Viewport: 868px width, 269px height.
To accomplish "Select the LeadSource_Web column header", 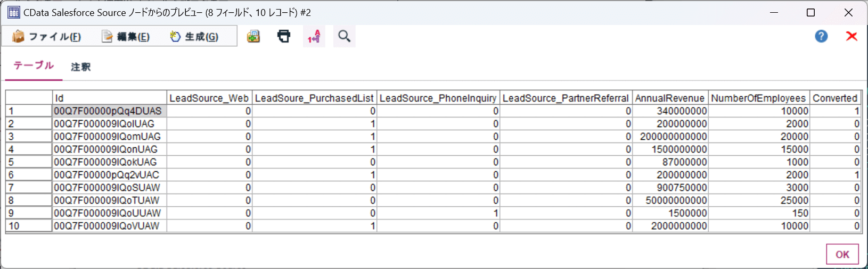I will (209, 98).
